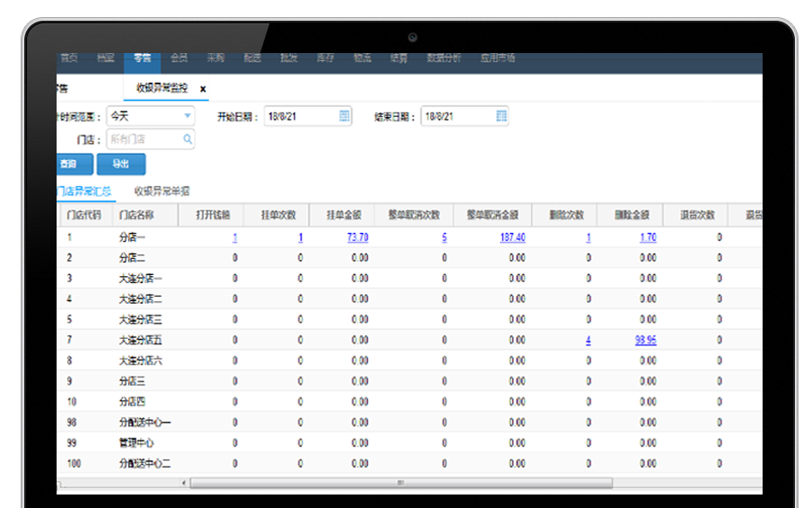
Task: Click the 挂单金额 column header
Action: (341, 215)
